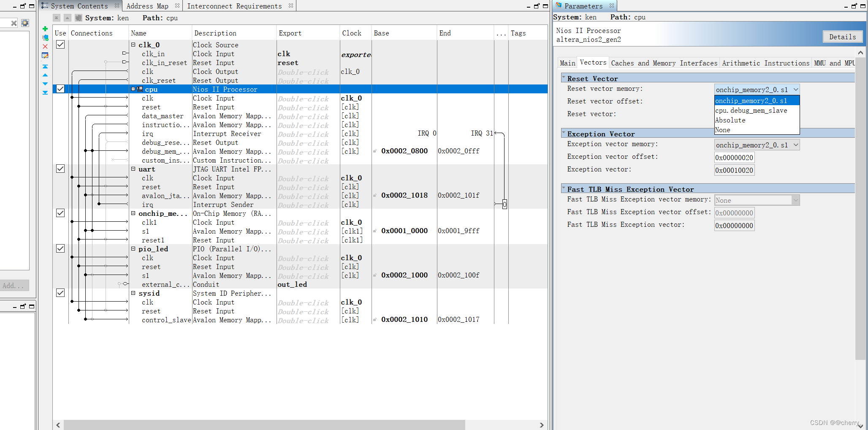Choose Absolute from the reset memory list
This screenshot has width=868, height=430.
pos(757,120)
